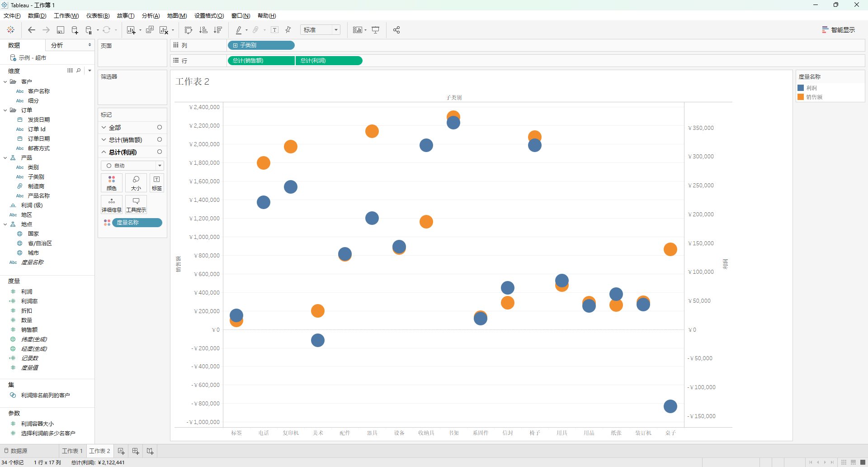This screenshot has width=868, height=467.
Task: Open the 分析(A) menu
Action: tap(151, 16)
